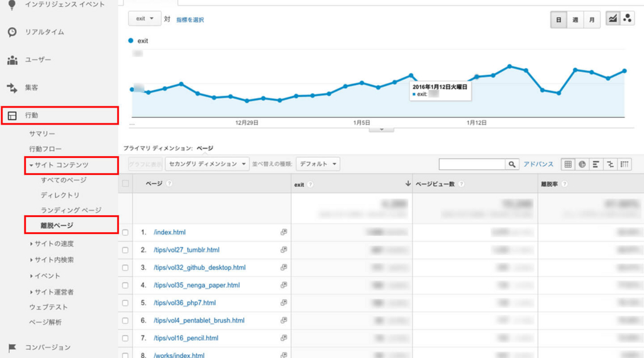
Task: Toggle the select-all checkbox in table header
Action: point(125,184)
